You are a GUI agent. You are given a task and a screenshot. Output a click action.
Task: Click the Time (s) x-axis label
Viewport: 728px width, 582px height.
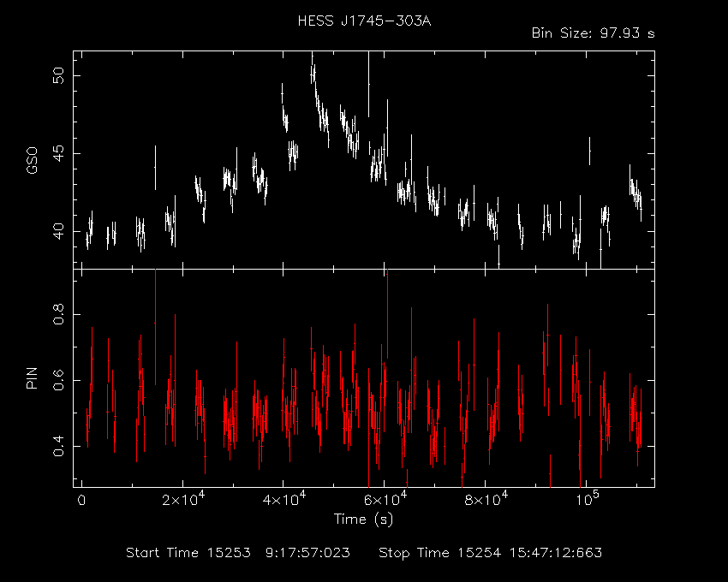pos(363,520)
